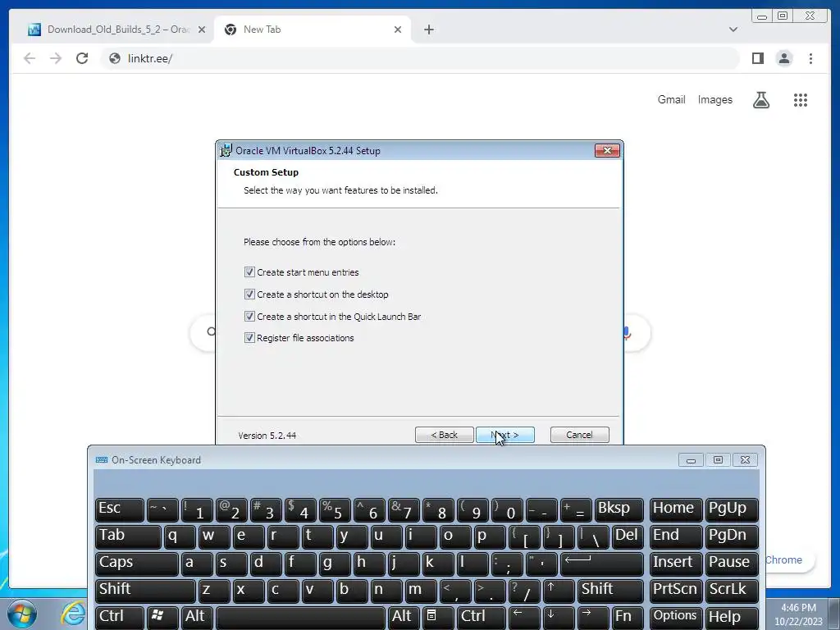This screenshot has height=630, width=840.
Task: Click the Home key
Action: 676,509
